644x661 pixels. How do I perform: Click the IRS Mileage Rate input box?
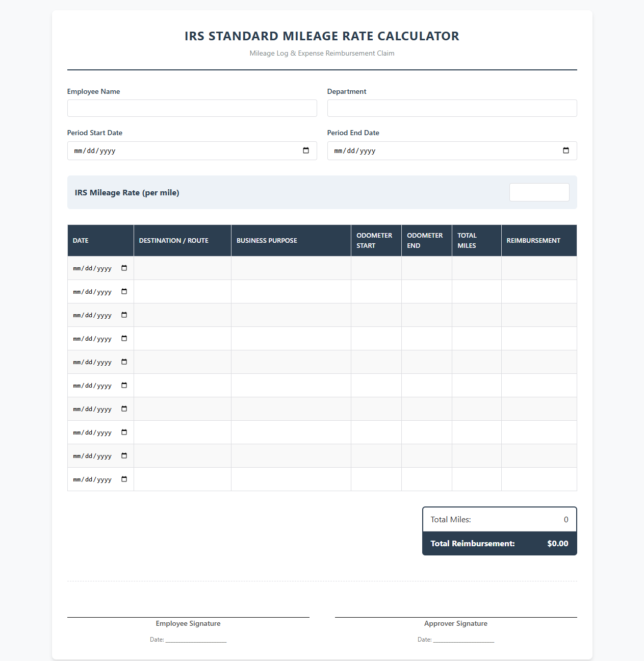(x=539, y=192)
